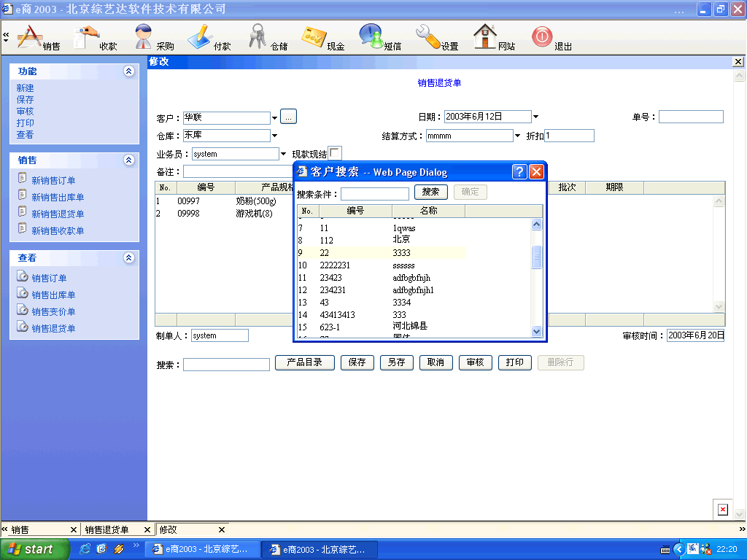Switch to the 销售退货单 bottom tab

click(x=107, y=530)
